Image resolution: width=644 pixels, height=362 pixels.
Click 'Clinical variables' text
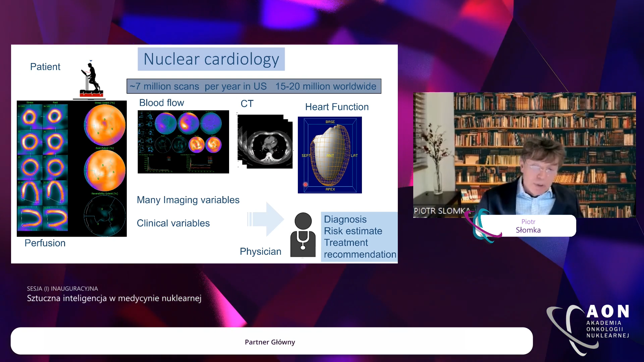173,223
